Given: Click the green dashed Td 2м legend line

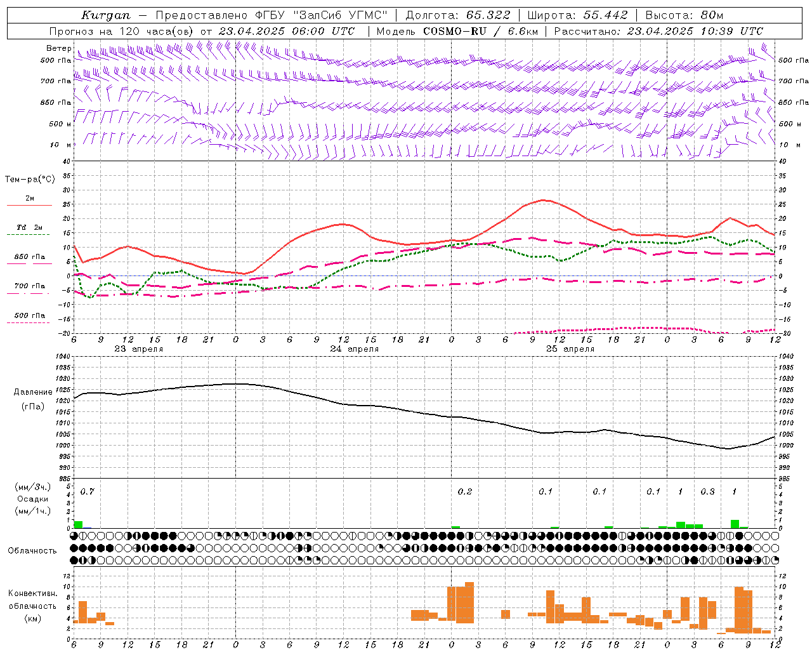Looking at the screenshot, I should pyautogui.click(x=29, y=235).
